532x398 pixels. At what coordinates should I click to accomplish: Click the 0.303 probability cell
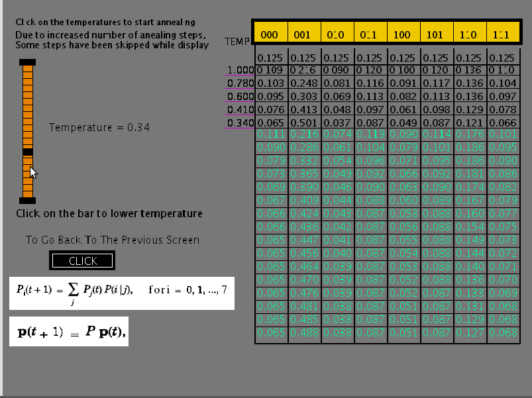tap(304, 96)
